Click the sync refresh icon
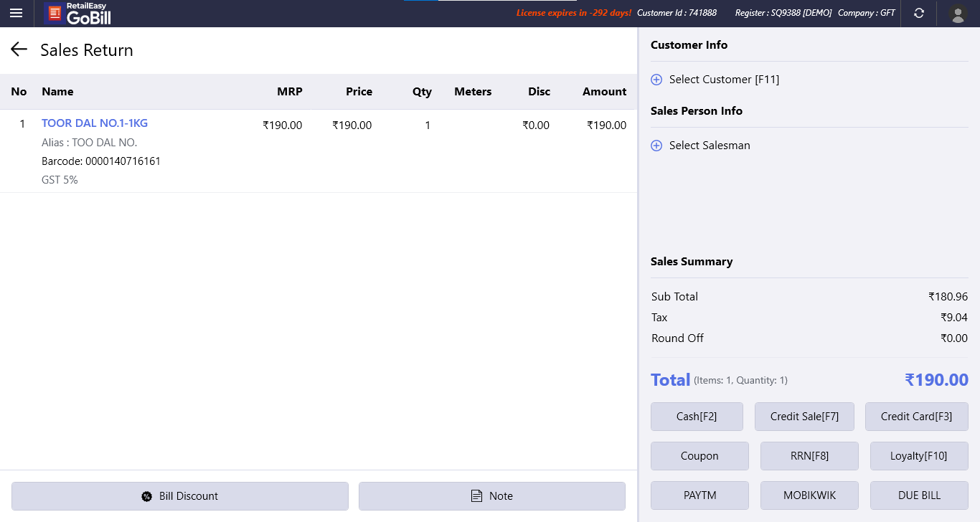The width and height of the screenshot is (980, 522). click(x=919, y=13)
